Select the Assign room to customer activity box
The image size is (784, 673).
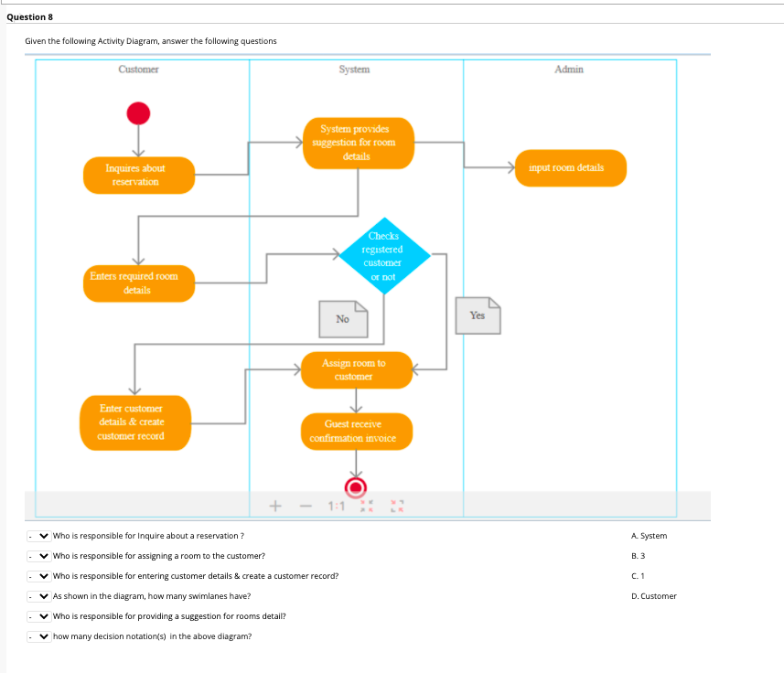[357, 369]
